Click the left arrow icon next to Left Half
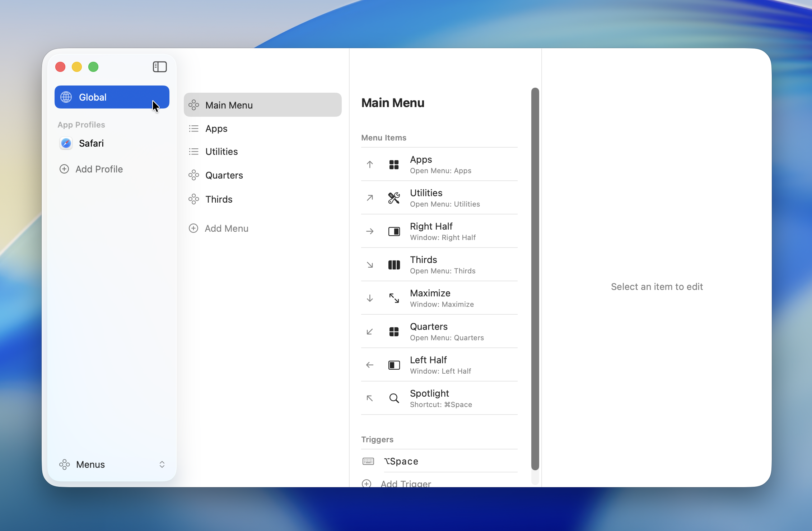 [369, 365]
